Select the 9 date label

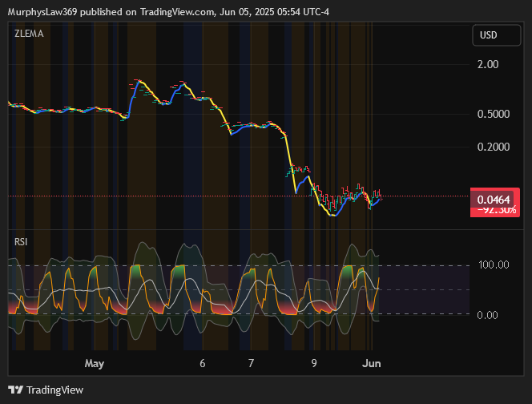click(314, 364)
